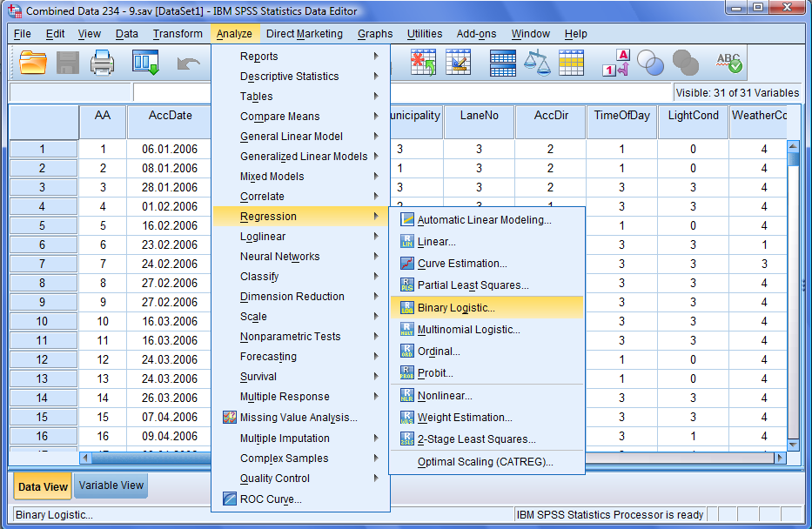812x529 pixels.
Task: Click the 'Visible: 31 of 31 Variables' label
Action: pos(737,92)
